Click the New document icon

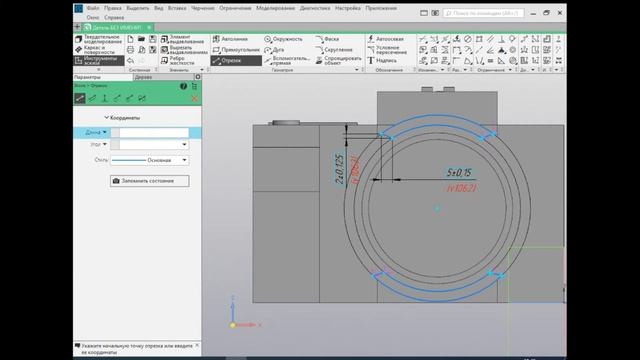point(130,39)
